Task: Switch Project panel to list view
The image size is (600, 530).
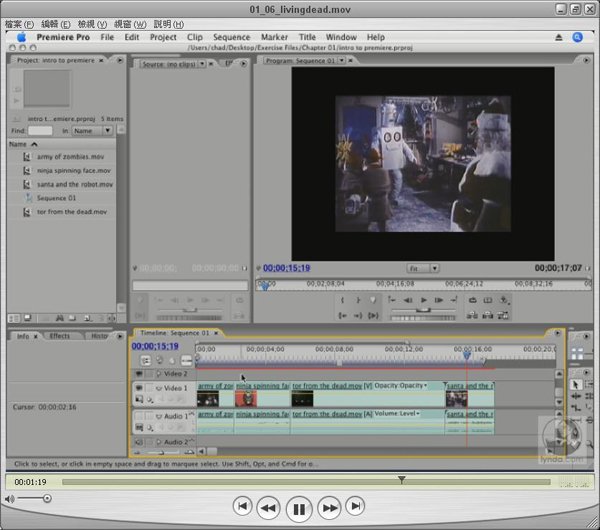Action: tap(14, 318)
